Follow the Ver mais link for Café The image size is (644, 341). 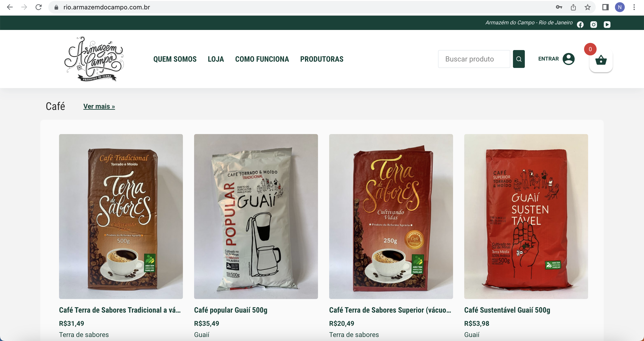tap(99, 106)
